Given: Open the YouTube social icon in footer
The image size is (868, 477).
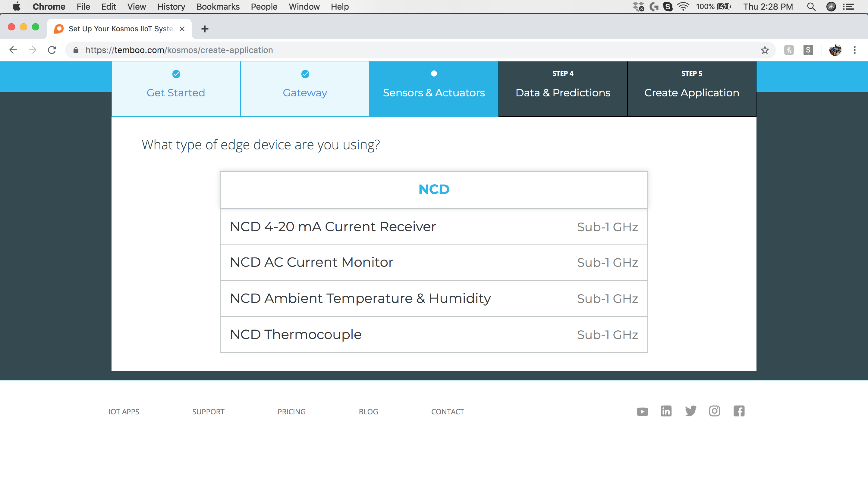Looking at the screenshot, I should click(642, 411).
